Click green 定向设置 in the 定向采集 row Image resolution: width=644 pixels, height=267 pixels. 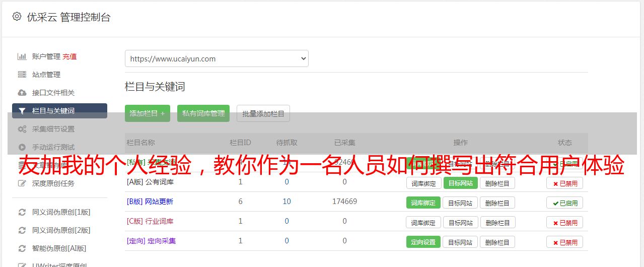click(x=423, y=242)
